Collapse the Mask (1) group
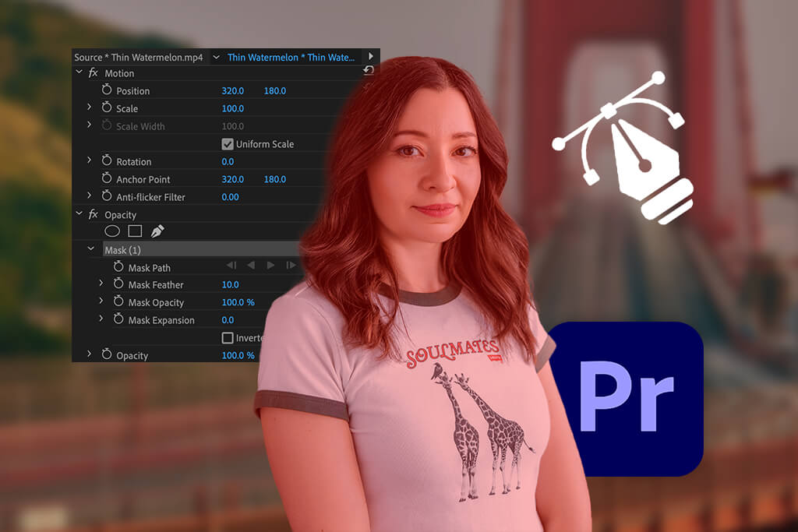 (x=91, y=248)
